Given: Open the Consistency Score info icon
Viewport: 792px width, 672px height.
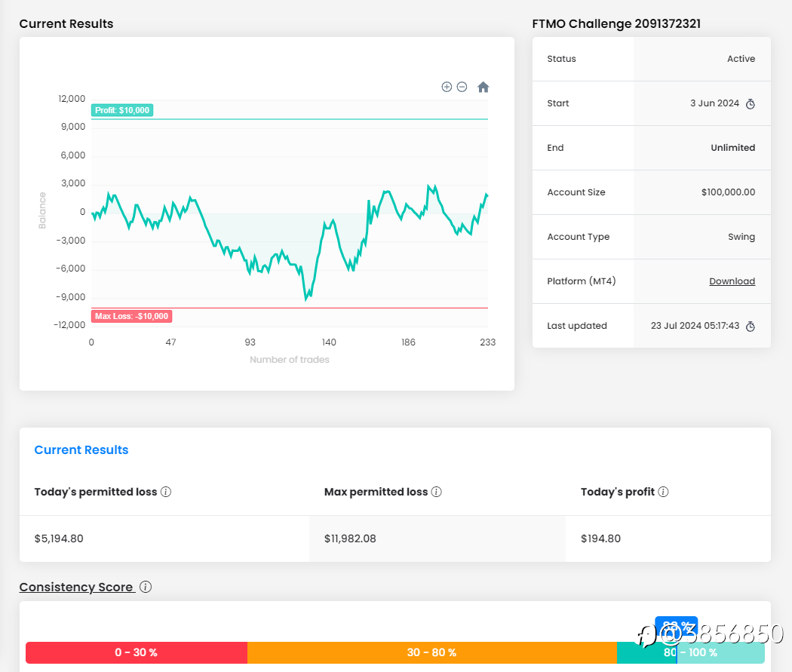Looking at the screenshot, I should point(146,587).
